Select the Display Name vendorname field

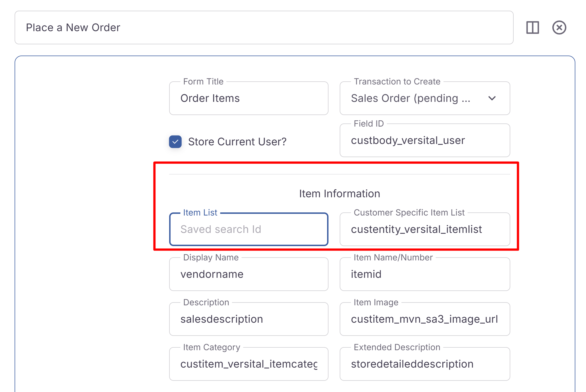coord(249,274)
